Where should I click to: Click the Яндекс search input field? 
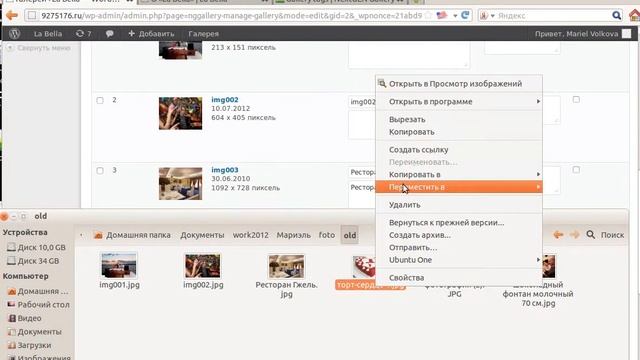(553, 16)
